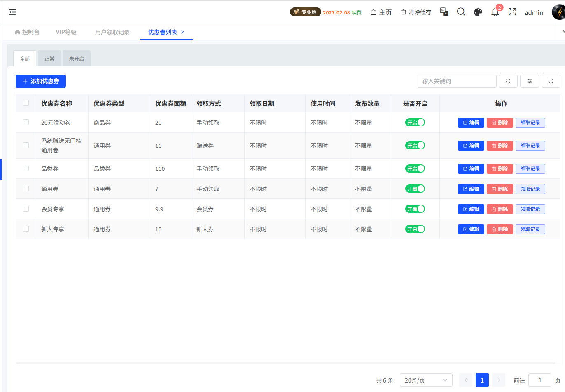
Task: Switch to the 未开启 tab
Action: (x=76, y=58)
